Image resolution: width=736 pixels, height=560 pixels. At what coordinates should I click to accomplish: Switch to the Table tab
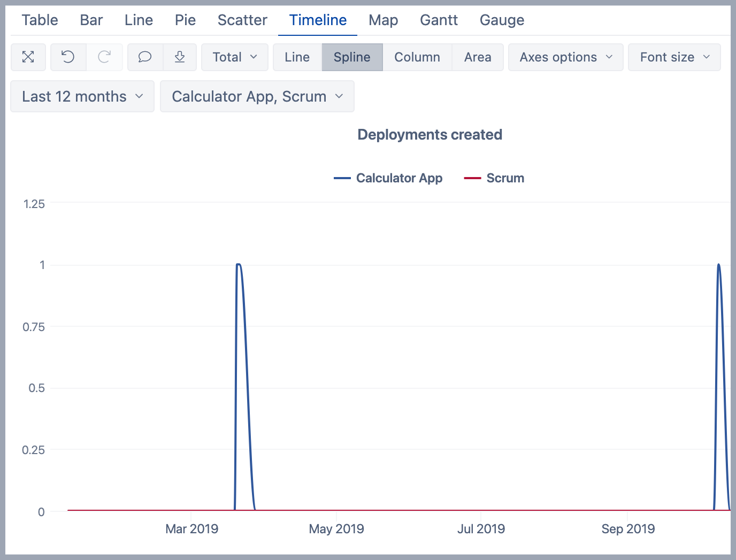[40, 20]
